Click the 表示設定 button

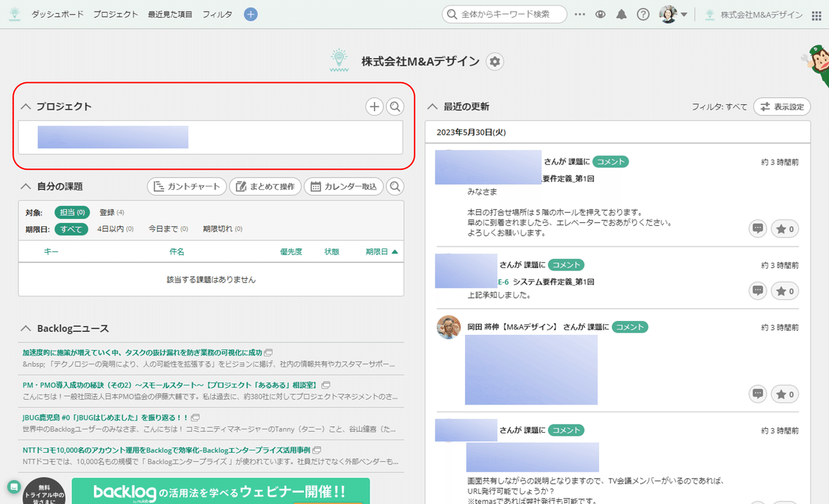(x=782, y=107)
